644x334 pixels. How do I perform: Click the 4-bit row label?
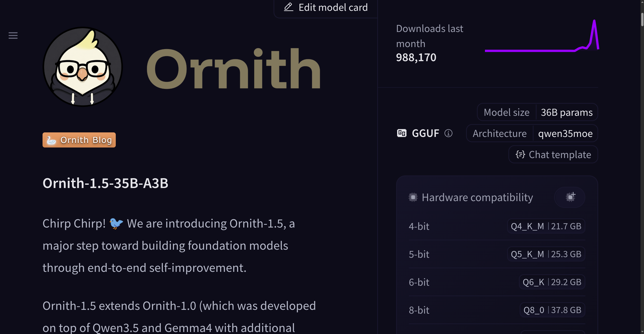click(419, 226)
